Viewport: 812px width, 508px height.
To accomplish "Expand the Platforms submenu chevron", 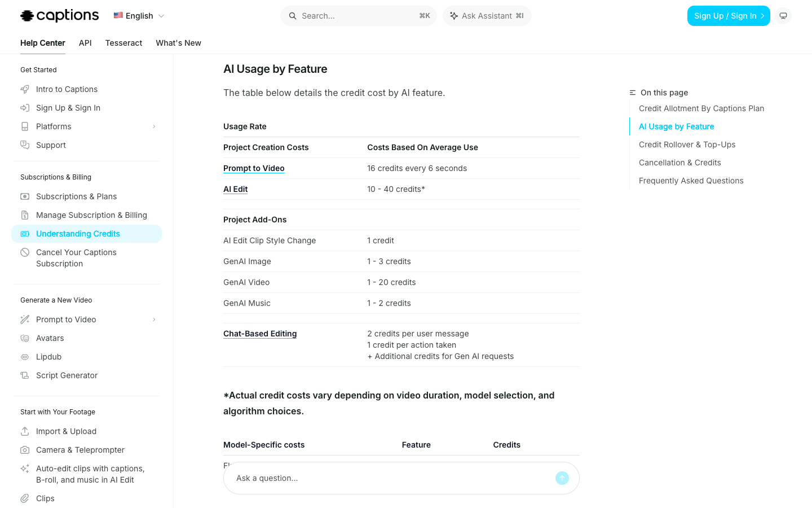I will click(x=154, y=126).
